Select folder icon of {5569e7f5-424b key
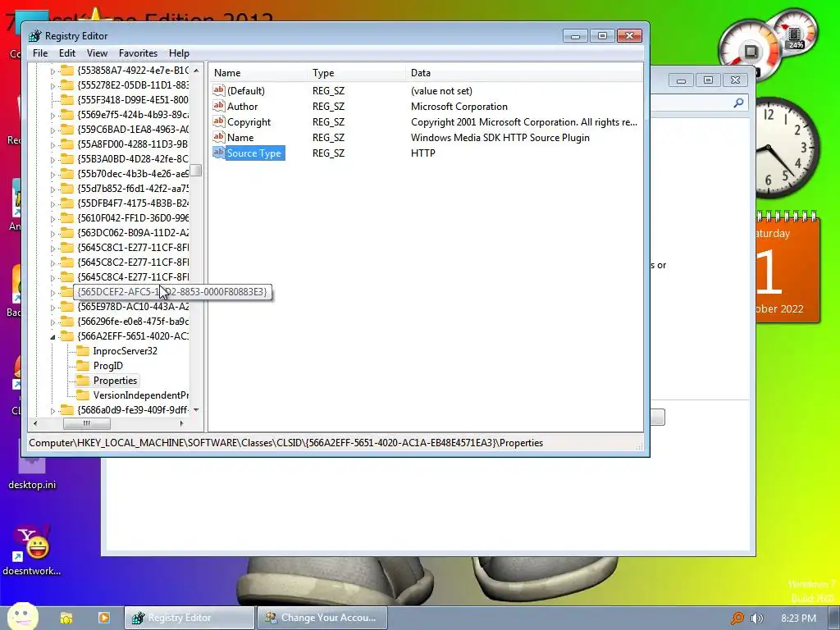This screenshot has width=840, height=630. click(x=67, y=115)
